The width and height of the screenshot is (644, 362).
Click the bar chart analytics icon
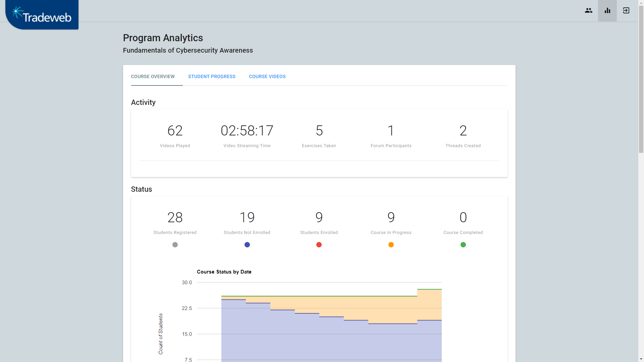(607, 11)
